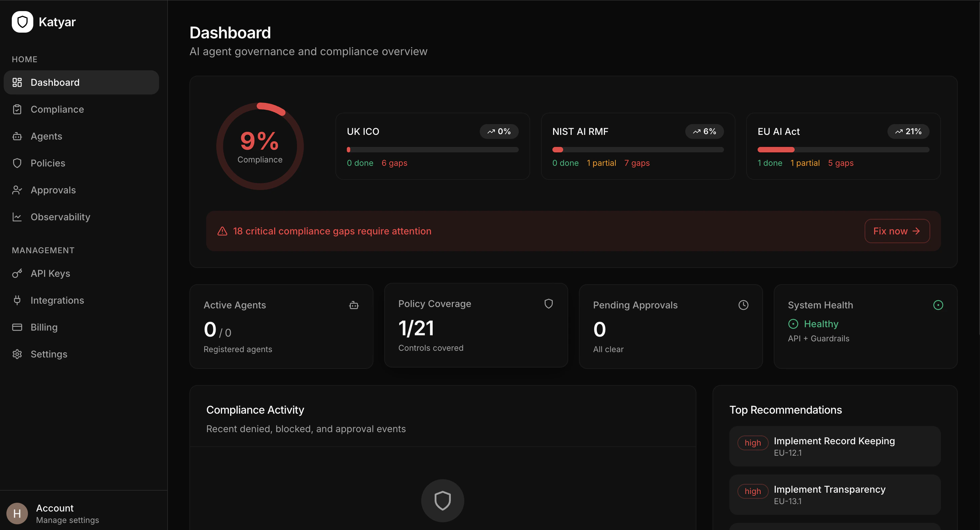
Task: Open Billing via the card icon
Action: 17,327
